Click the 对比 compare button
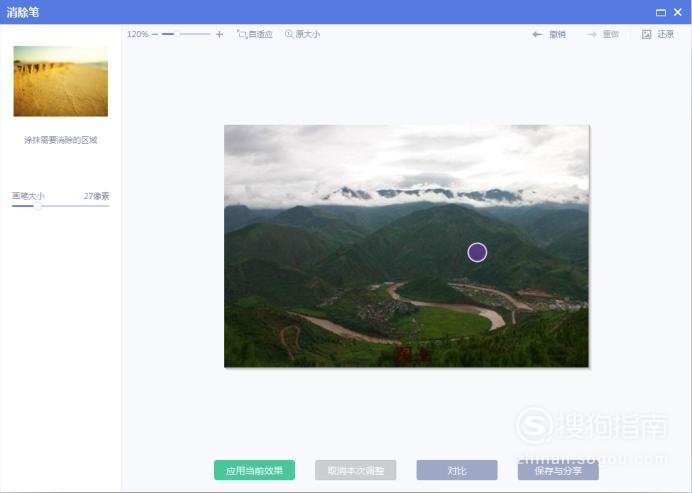Image resolution: width=692 pixels, height=493 pixels. tap(457, 470)
